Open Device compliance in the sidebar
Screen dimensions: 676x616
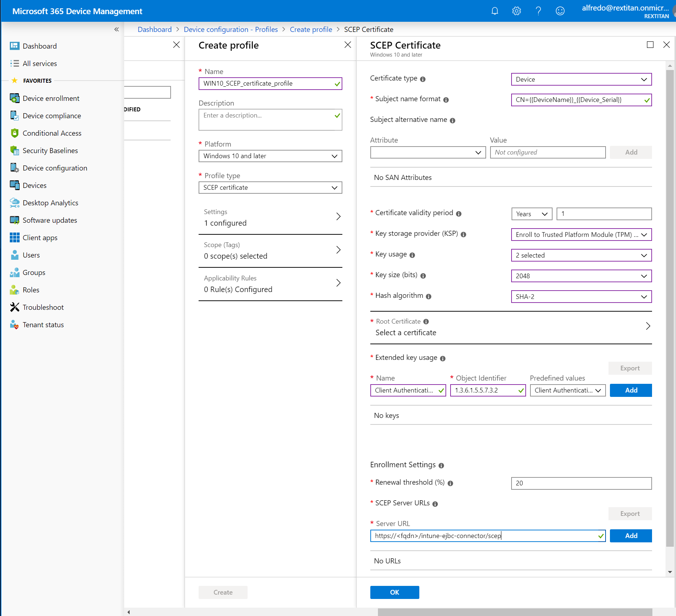pos(52,116)
